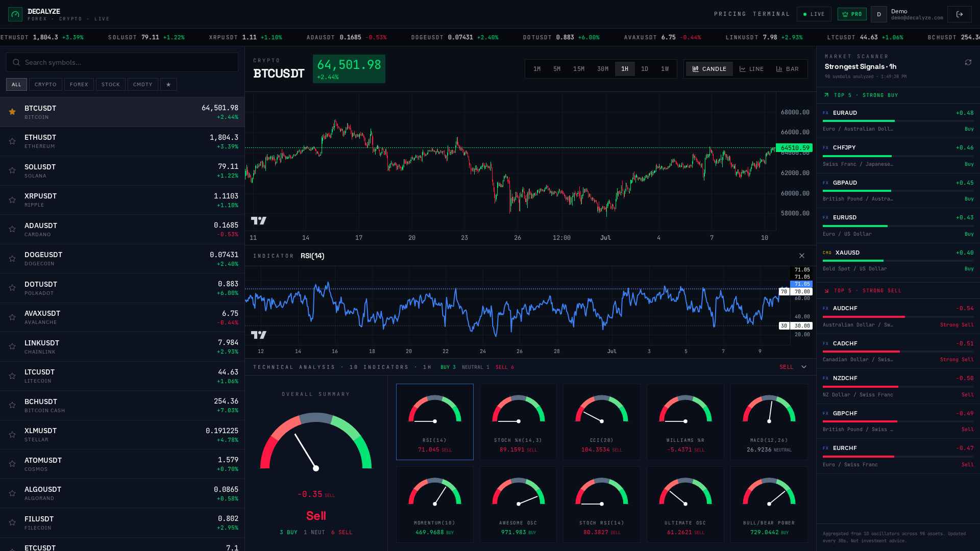Viewport: 980px width, 551px height.
Task: Click the logout icon button
Action: coord(959,14)
